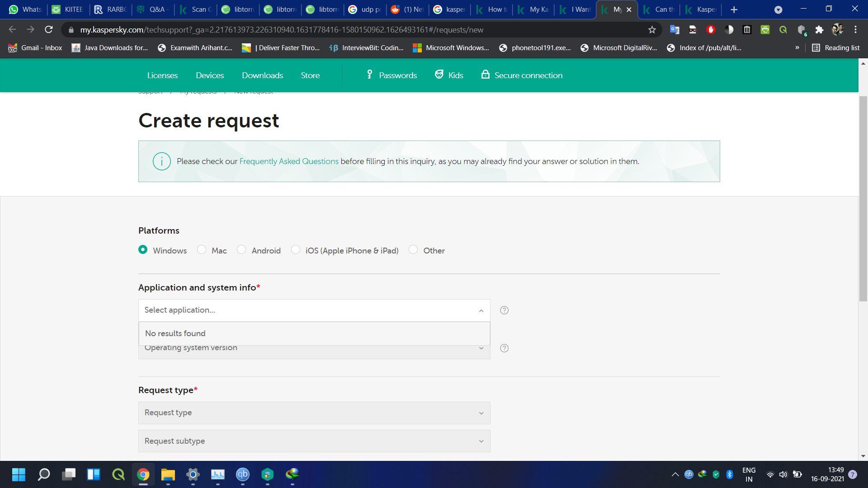The image size is (868, 488).
Task: Open File Explorer from the taskbar
Action: [168, 474]
